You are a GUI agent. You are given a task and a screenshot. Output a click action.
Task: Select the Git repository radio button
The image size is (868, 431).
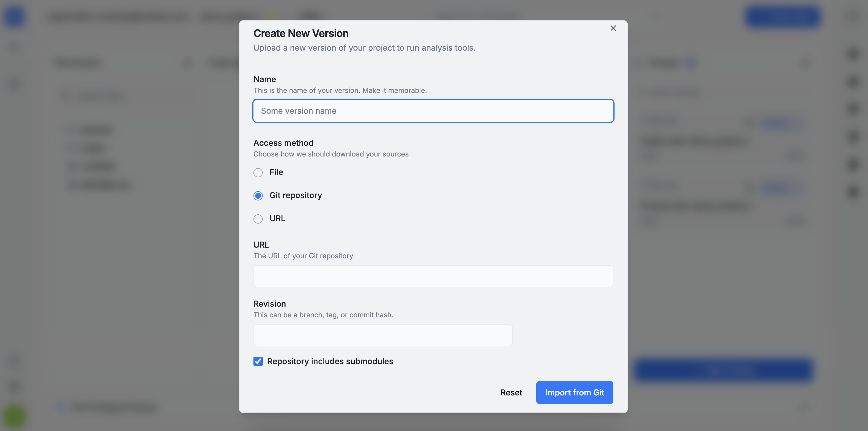tap(258, 196)
